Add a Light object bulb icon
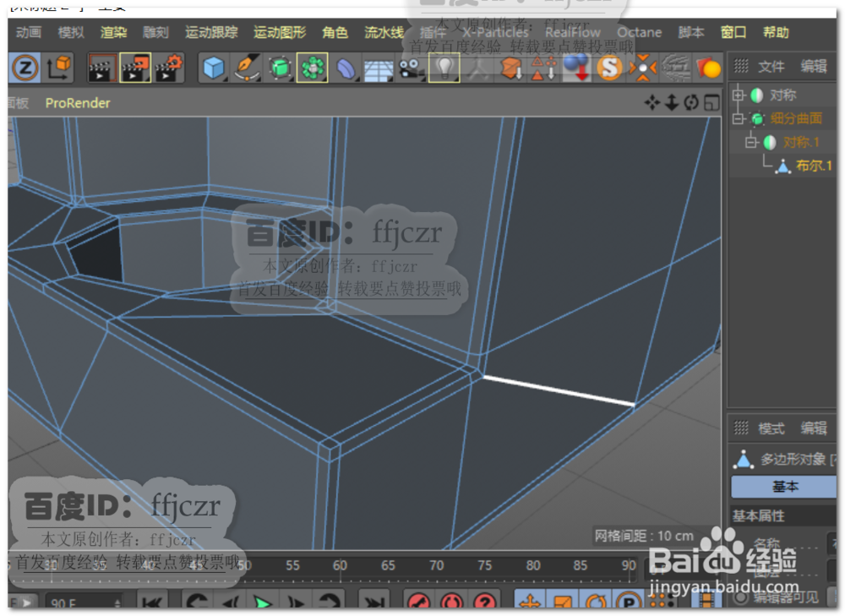Image resolution: width=845 pixels, height=616 pixels. point(444,68)
